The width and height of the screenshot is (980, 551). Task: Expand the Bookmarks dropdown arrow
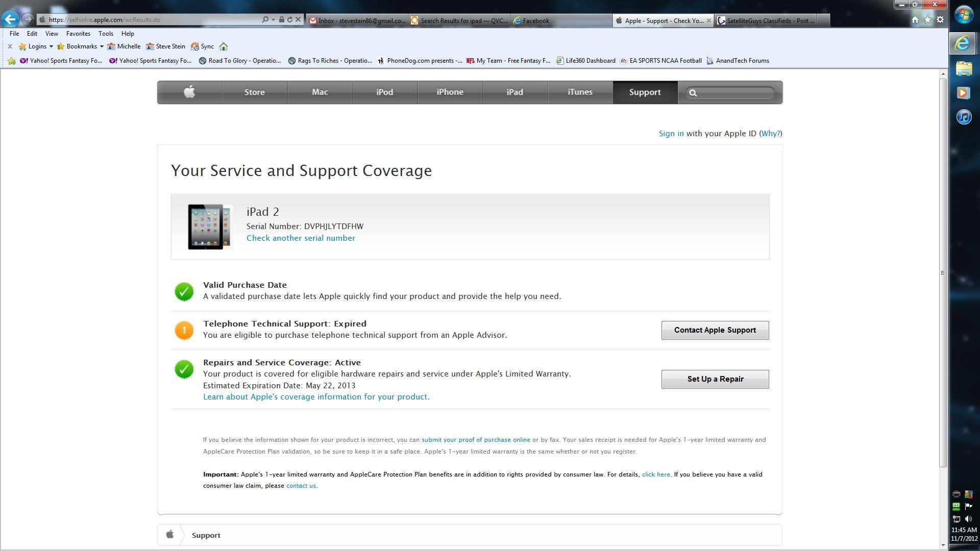[102, 46]
